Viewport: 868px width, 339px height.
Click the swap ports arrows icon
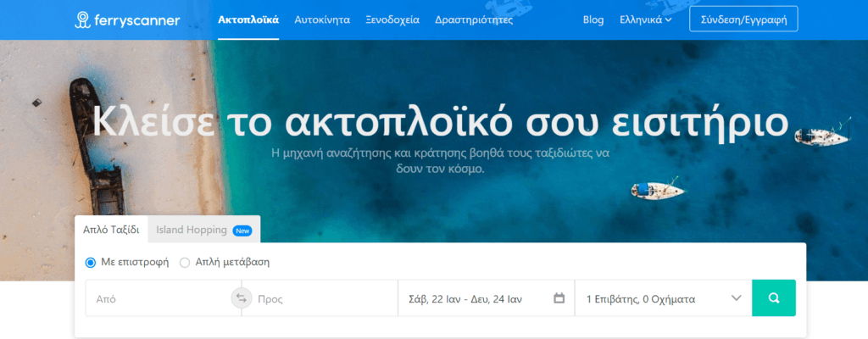click(241, 298)
